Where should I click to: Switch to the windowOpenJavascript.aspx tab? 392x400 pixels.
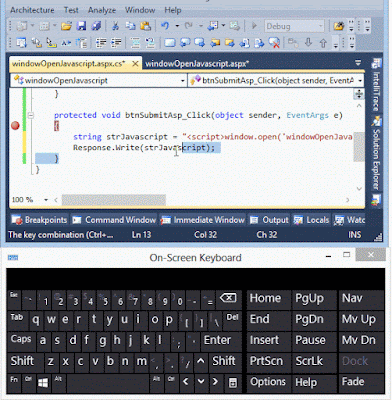(x=197, y=63)
